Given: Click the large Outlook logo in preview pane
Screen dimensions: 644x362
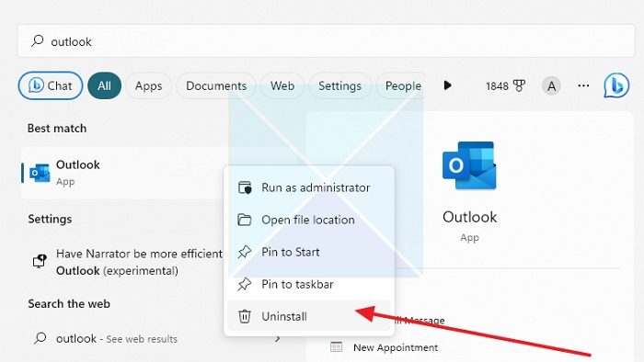Looking at the screenshot, I should tap(469, 165).
